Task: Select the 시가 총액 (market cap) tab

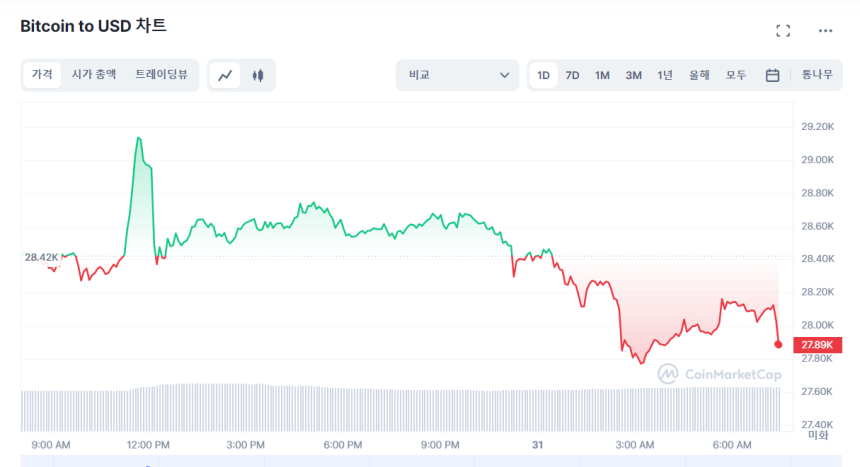Action: (x=94, y=75)
